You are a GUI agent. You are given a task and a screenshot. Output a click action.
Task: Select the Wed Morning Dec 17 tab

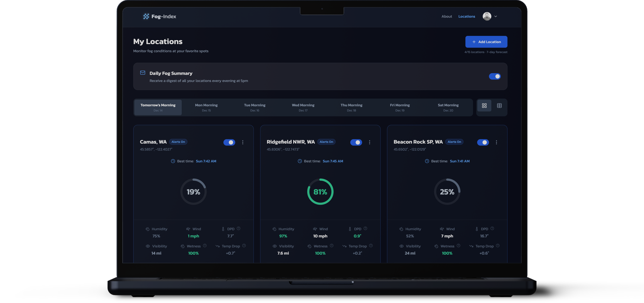pos(303,107)
